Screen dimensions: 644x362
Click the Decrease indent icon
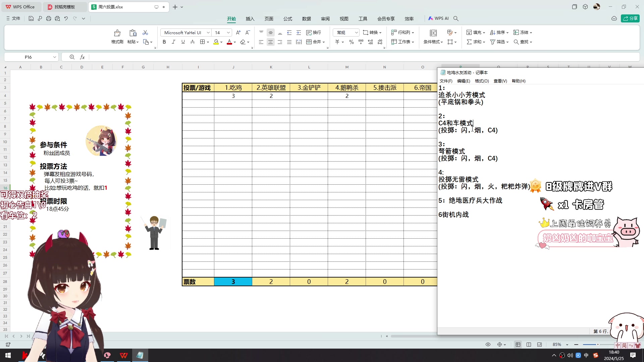point(289,33)
